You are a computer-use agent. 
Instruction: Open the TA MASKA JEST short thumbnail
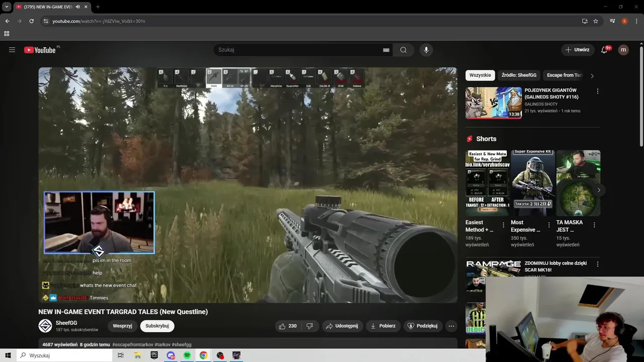coord(578,183)
